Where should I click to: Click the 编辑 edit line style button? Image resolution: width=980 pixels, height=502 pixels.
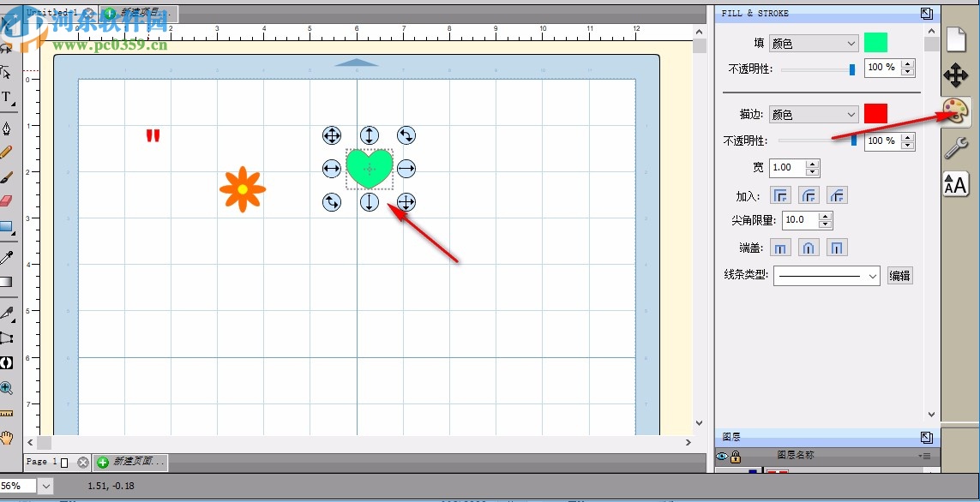[900, 275]
